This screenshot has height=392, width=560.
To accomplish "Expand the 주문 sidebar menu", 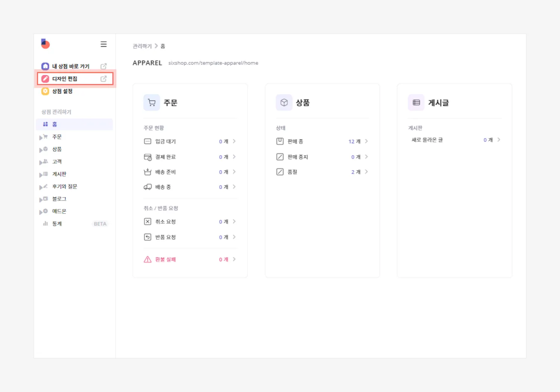I will point(41,137).
